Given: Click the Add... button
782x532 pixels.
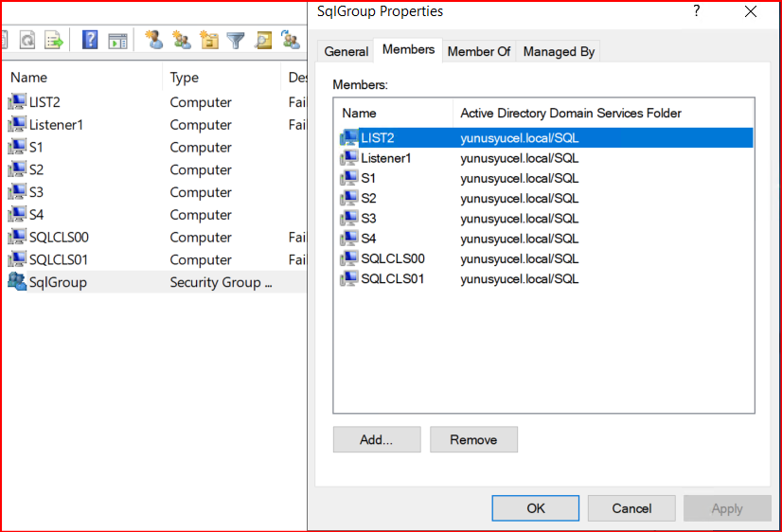Looking at the screenshot, I should [x=376, y=439].
